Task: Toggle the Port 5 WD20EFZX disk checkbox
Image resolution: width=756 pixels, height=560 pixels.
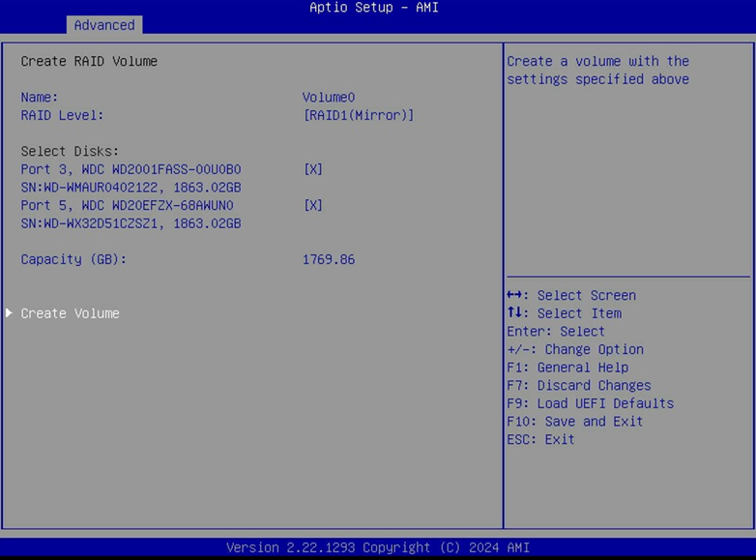Action: (313, 205)
